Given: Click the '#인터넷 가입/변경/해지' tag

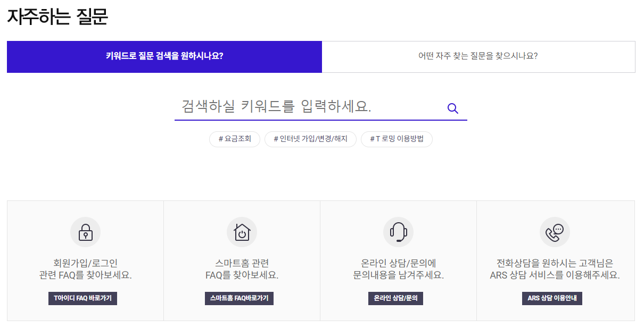Looking at the screenshot, I should 310,139.
